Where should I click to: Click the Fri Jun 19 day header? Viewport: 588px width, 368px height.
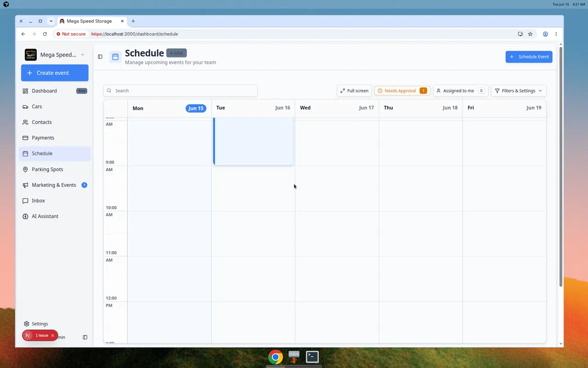504,108
